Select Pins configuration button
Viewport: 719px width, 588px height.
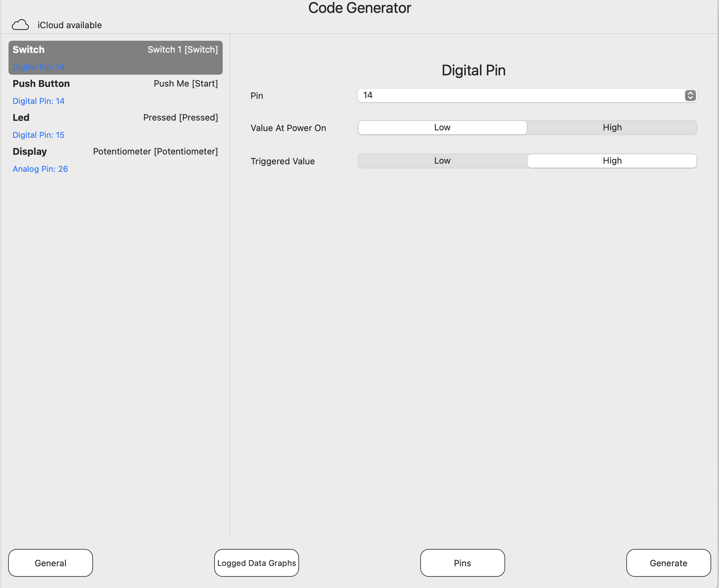coord(463,563)
